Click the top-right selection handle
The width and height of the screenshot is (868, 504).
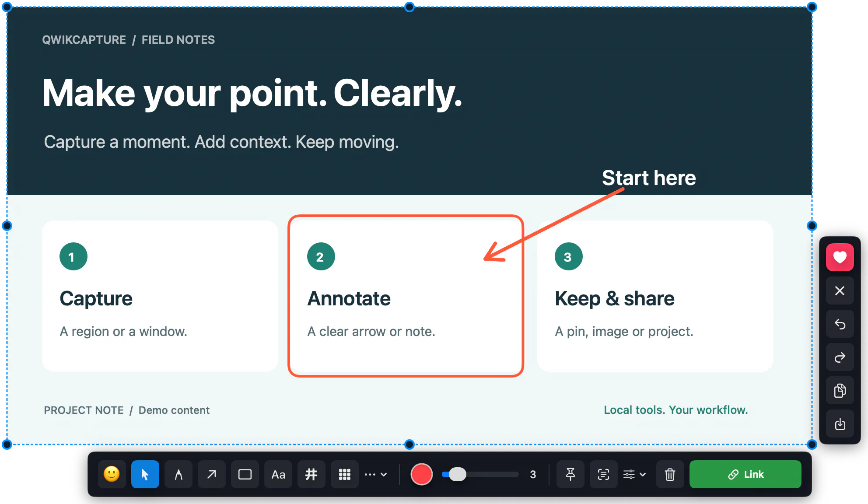click(x=812, y=7)
